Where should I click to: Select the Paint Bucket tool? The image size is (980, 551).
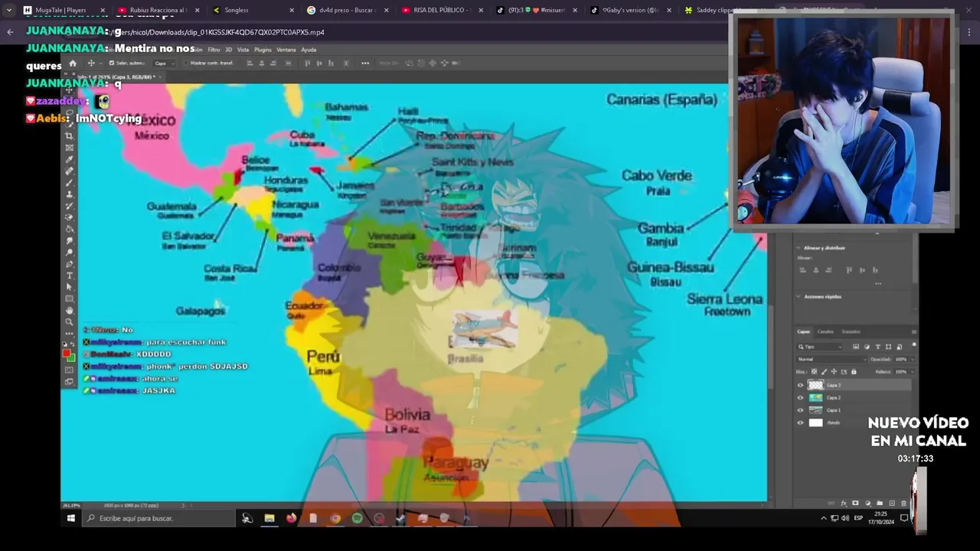click(x=69, y=229)
